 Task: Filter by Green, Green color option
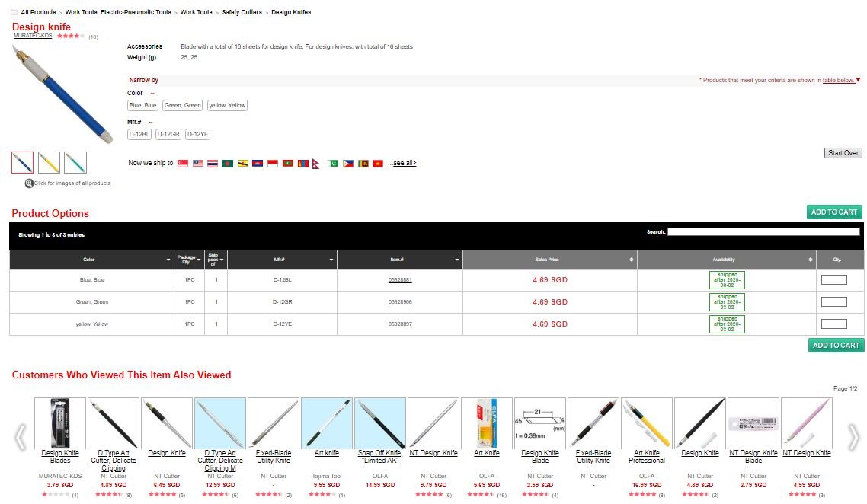183,106
